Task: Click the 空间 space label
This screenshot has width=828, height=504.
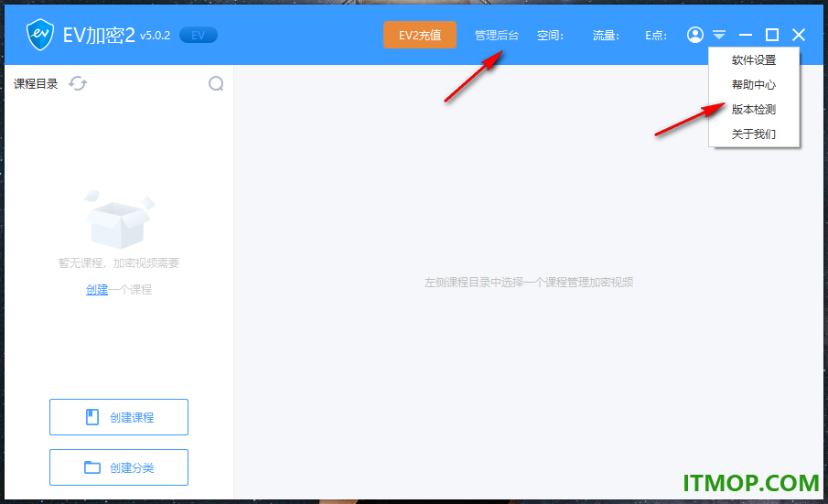Action: [x=550, y=36]
